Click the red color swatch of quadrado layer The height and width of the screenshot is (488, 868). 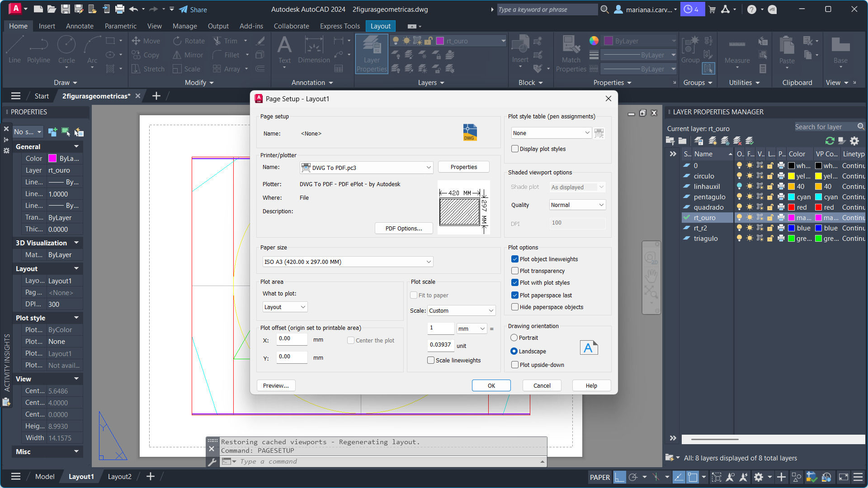[792, 207]
